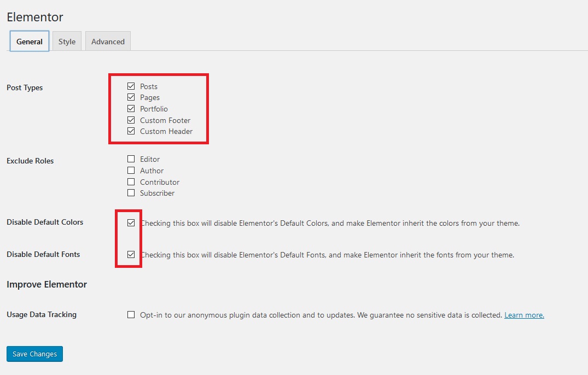The width and height of the screenshot is (588, 375).
Task: Click the Portfolio label text
Action: [154, 109]
